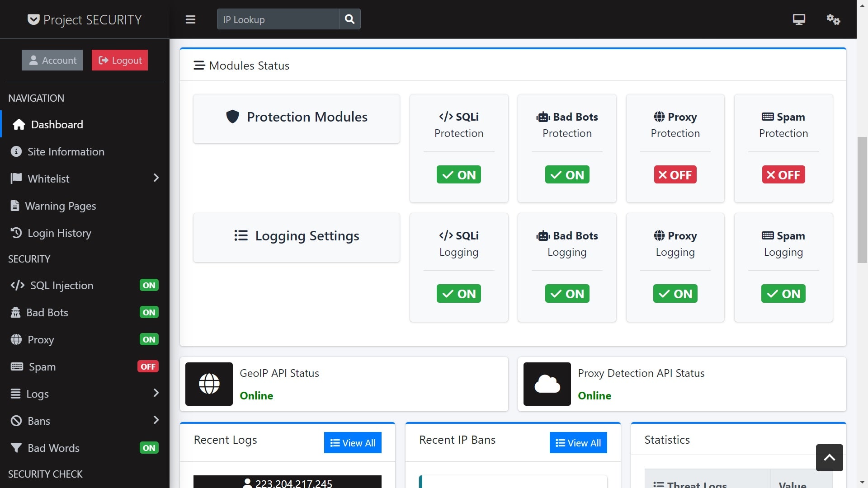Screen dimensions: 868x488
Task: Click the Proxy globe icon in sidebar
Action: point(16,339)
